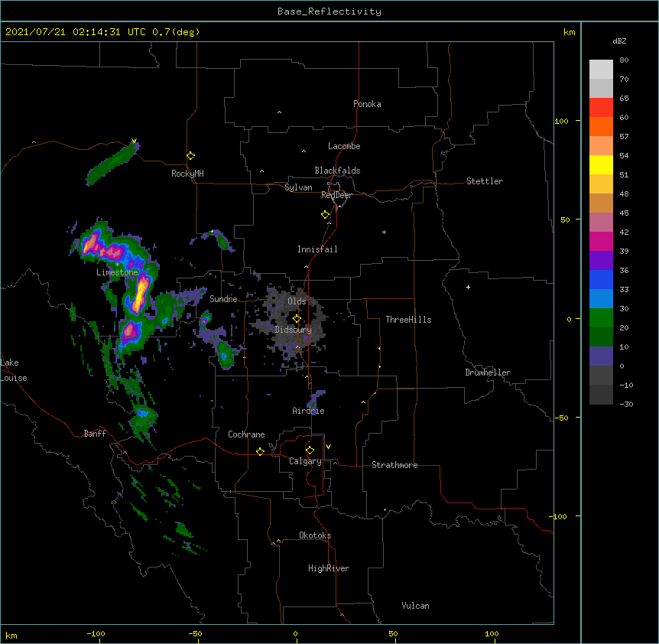Screen dimensions: 659x644
Task: Click the white plus marker west of Drumheller
Action: 468,287
